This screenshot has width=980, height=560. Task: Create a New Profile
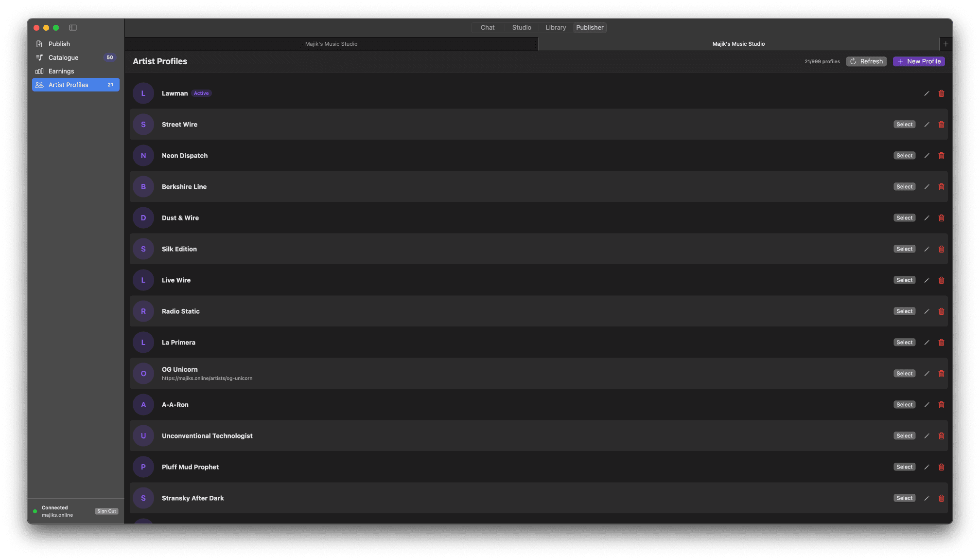click(x=919, y=61)
